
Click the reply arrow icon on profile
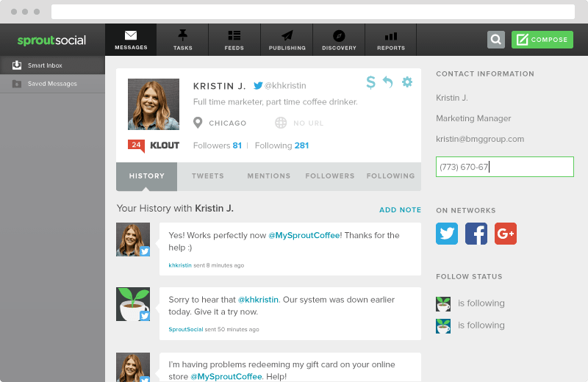click(388, 82)
